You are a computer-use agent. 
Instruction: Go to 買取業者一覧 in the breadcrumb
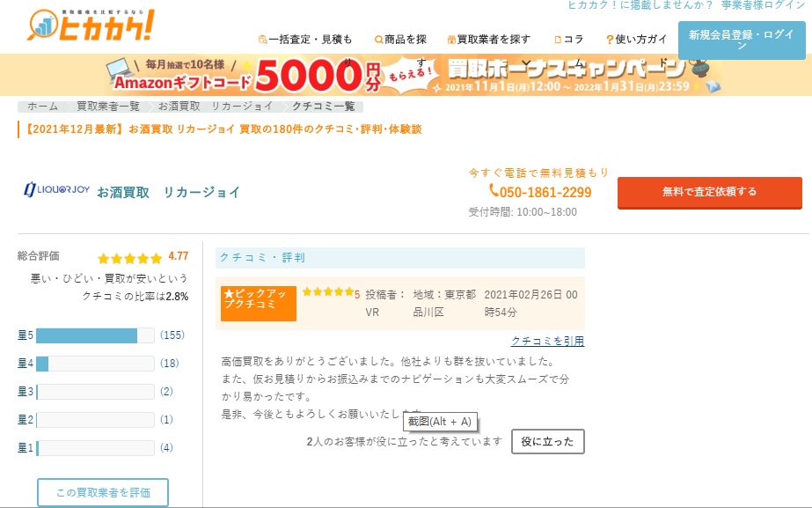click(108, 107)
